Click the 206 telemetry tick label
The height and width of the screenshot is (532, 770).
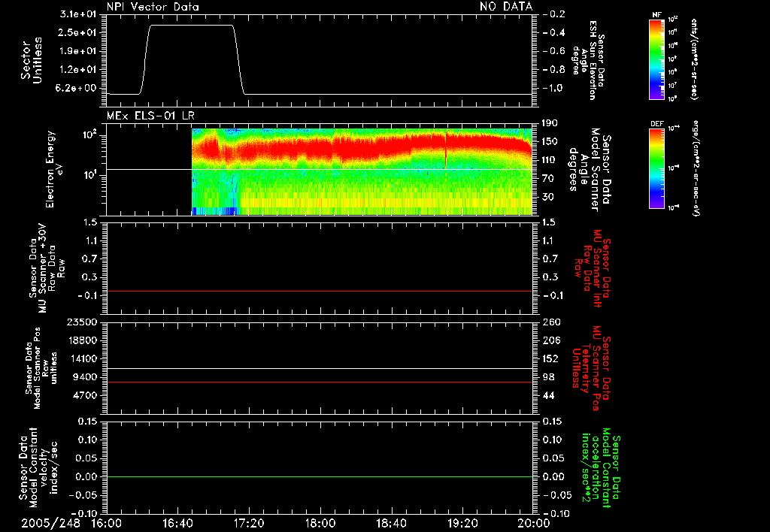tap(551, 340)
